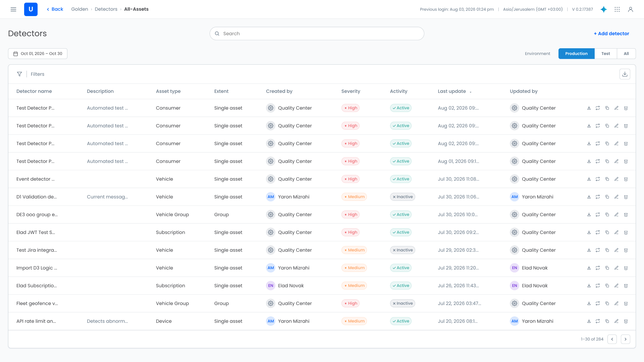Screen dimensions: 644x362
Task: Download the Test Jira integration detector
Action: [x=589, y=250]
